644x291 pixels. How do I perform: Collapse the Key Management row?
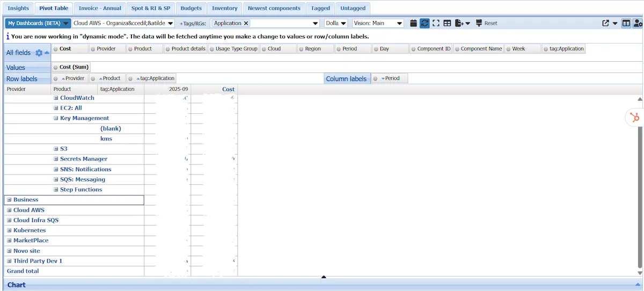click(x=56, y=118)
